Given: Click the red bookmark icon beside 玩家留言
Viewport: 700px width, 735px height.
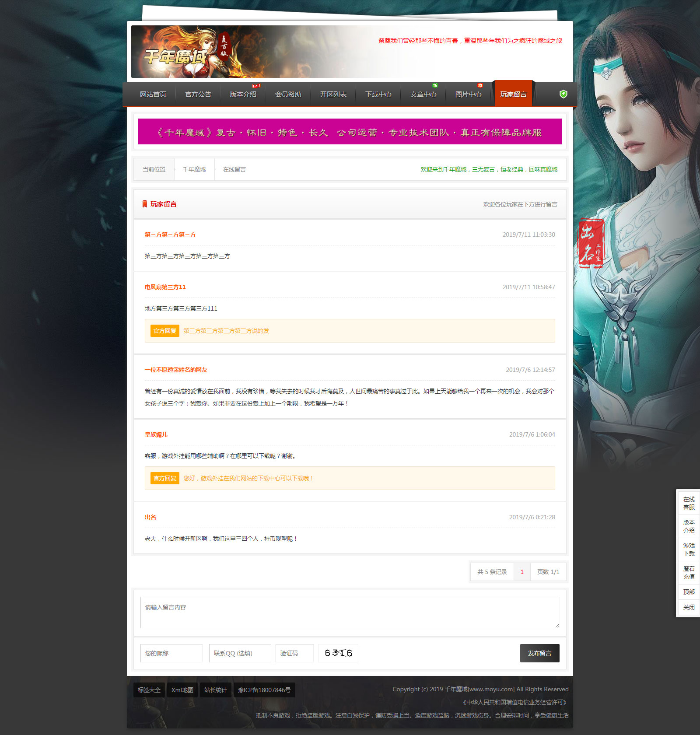Looking at the screenshot, I should [x=145, y=204].
